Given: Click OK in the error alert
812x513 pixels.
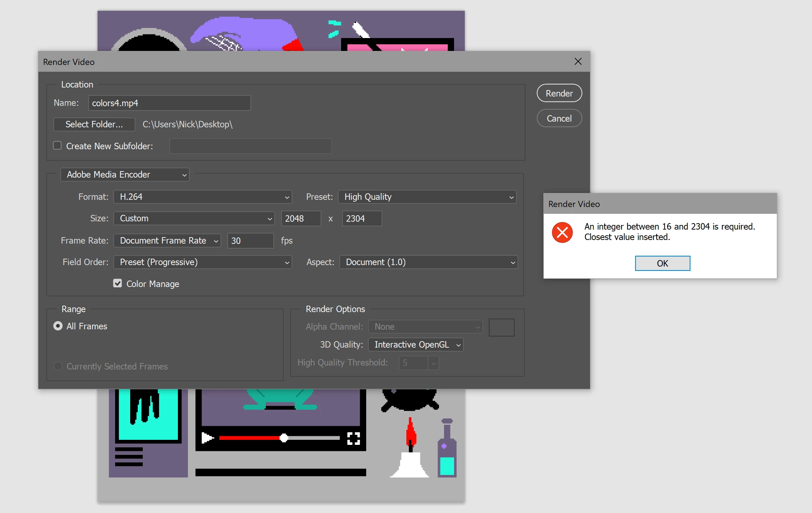Looking at the screenshot, I should (662, 263).
